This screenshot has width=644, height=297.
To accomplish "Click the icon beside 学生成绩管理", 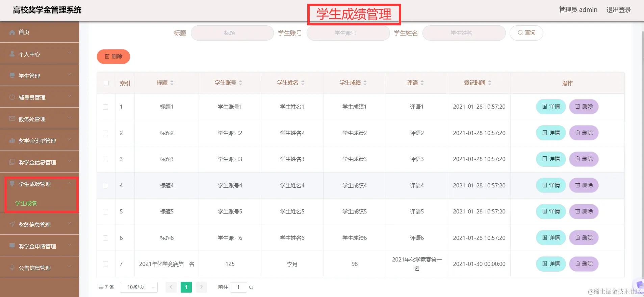I will 12,184.
